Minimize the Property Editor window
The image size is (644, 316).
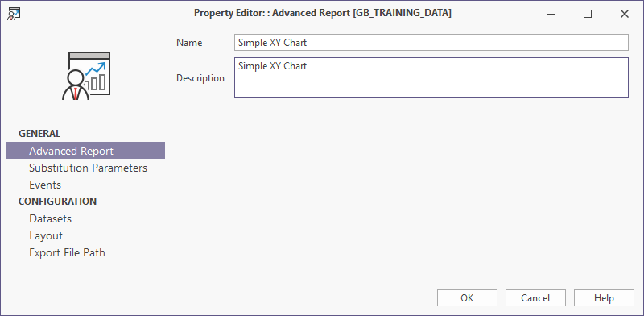(x=551, y=14)
